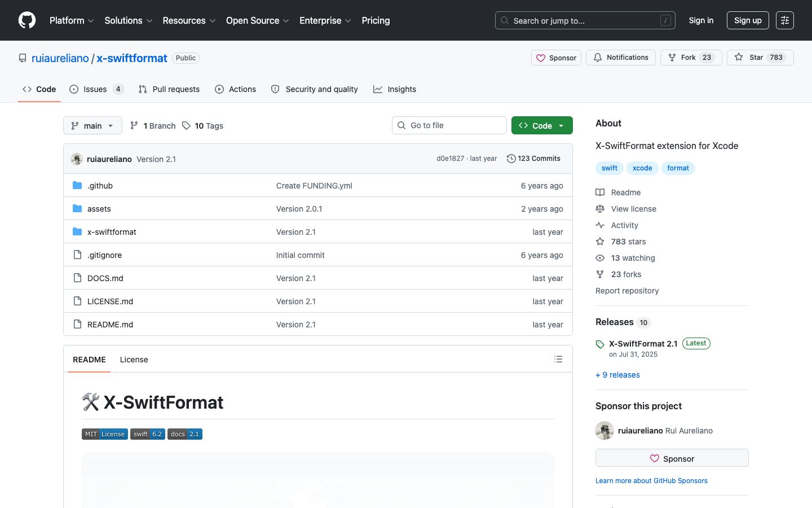
Task: Expand the Resources menu
Action: [x=189, y=20]
